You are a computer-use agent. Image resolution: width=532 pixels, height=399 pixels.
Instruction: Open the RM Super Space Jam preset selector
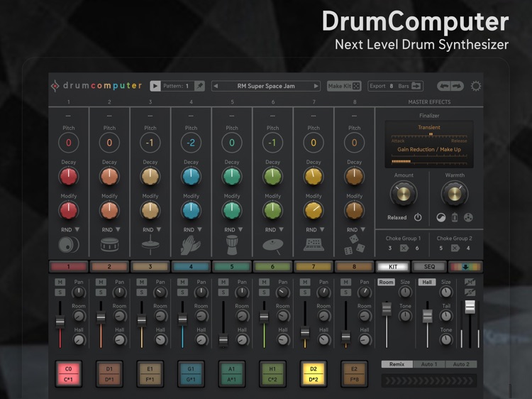point(266,86)
